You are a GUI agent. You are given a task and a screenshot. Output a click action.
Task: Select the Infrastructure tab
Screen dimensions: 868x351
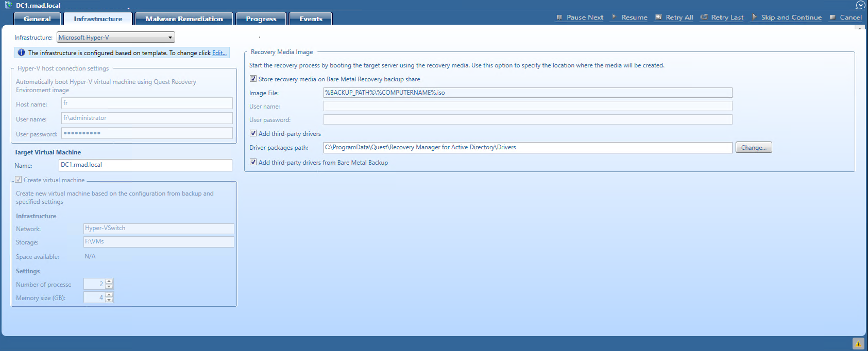pyautogui.click(x=98, y=19)
